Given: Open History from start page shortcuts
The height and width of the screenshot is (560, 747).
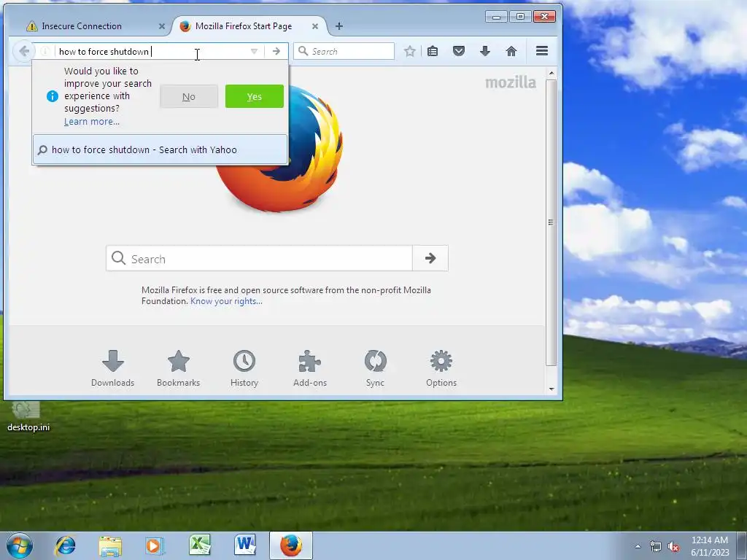Looking at the screenshot, I should coord(244,368).
